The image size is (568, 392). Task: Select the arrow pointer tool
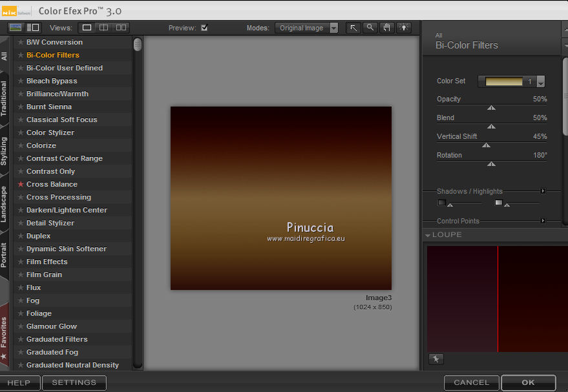click(x=353, y=28)
